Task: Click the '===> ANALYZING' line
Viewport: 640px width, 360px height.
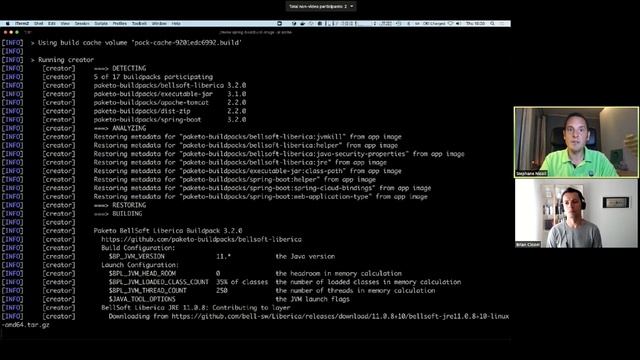Action: [120, 128]
